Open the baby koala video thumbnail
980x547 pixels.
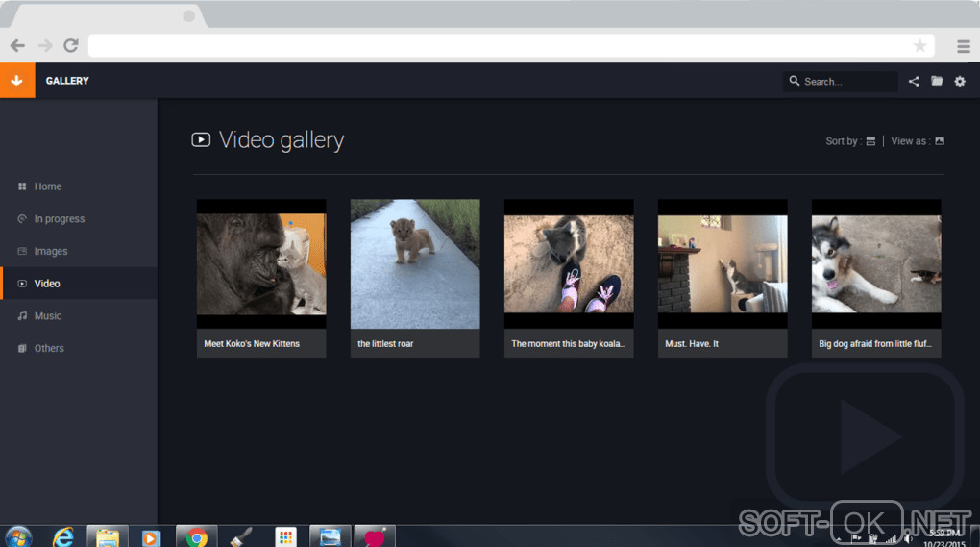tap(569, 263)
